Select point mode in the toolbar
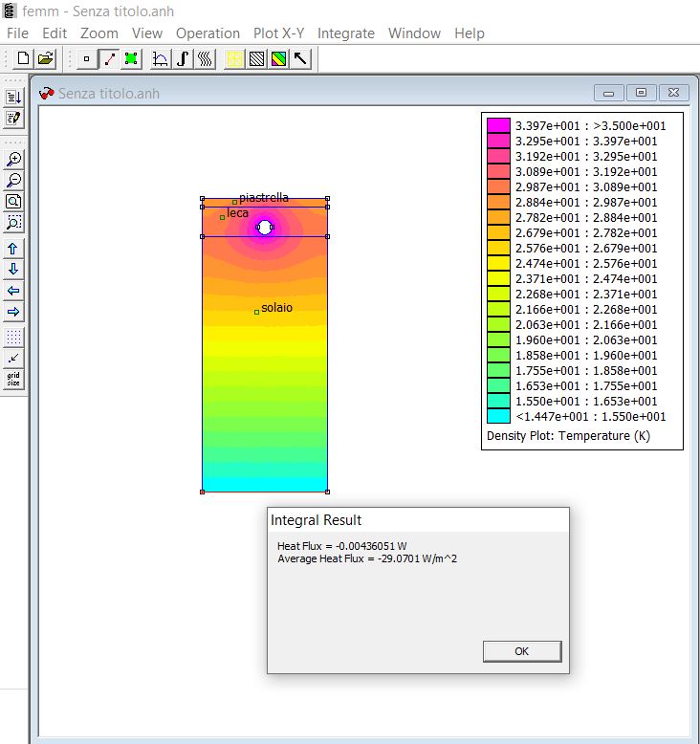This screenshot has height=744, width=700. 87,58
